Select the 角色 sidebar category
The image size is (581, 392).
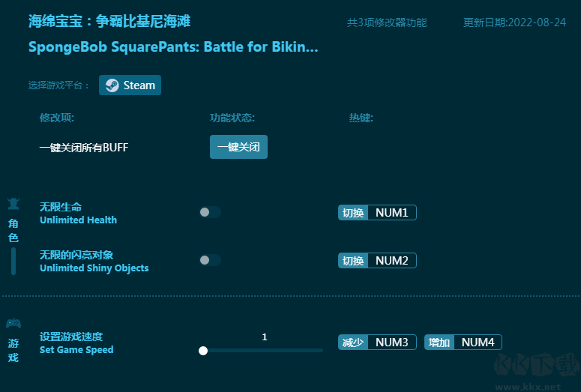click(13, 229)
